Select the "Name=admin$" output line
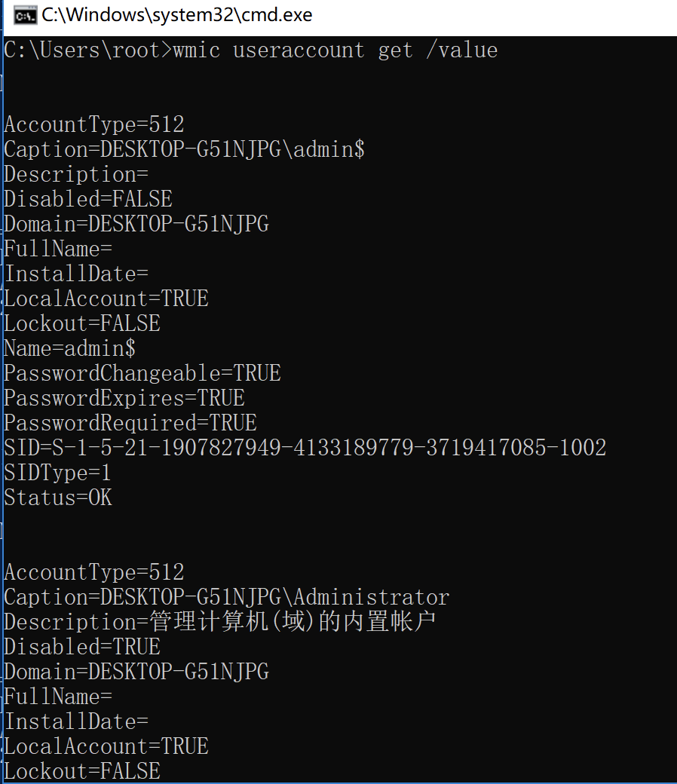Image resolution: width=677 pixels, height=784 pixels. click(69, 348)
